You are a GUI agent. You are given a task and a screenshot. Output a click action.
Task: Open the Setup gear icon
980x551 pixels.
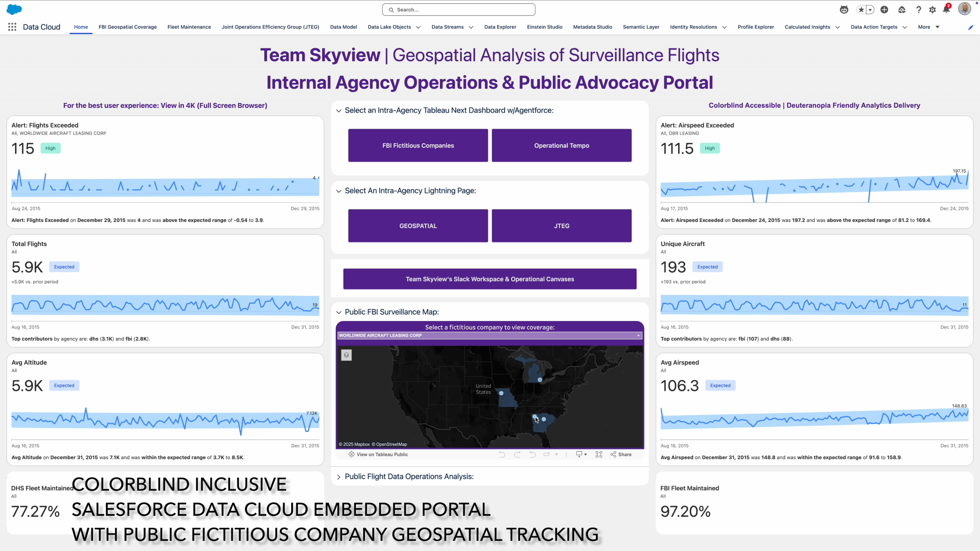click(x=932, y=10)
